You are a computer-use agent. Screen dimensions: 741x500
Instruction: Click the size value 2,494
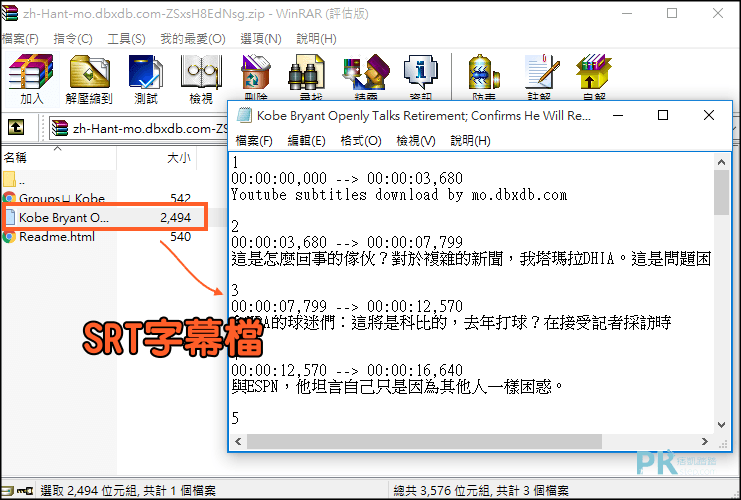(x=175, y=217)
